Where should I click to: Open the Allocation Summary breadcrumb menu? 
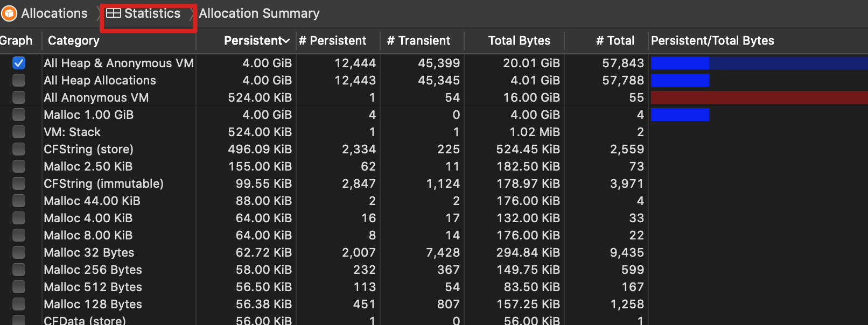click(259, 13)
